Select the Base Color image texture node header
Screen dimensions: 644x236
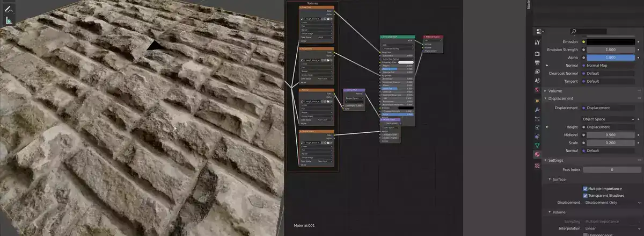[316, 8]
